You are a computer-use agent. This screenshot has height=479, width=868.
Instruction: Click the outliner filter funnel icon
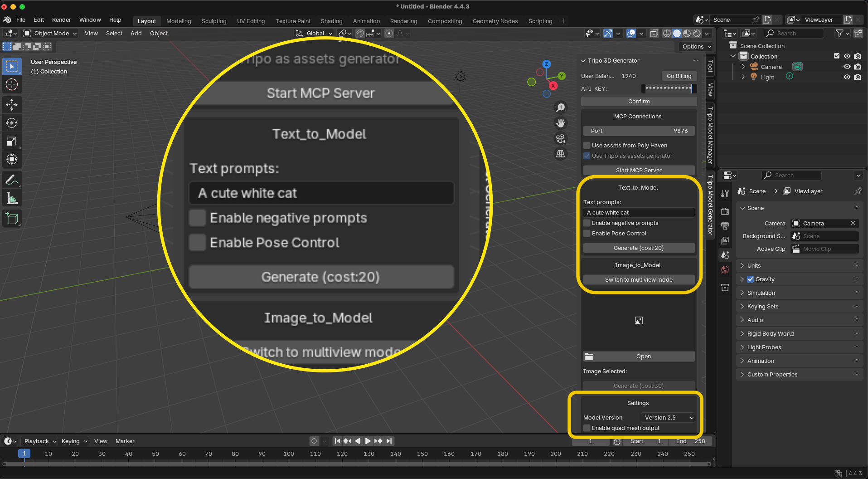coord(839,33)
